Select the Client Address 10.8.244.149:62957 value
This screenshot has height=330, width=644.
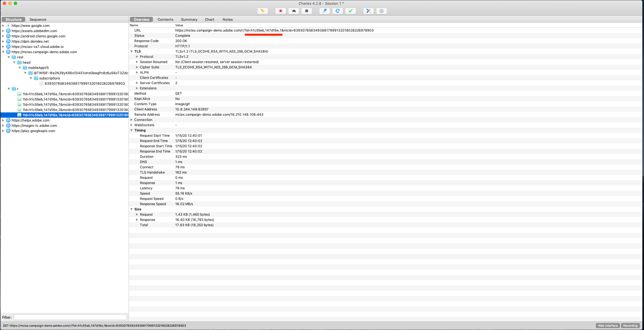coord(192,109)
